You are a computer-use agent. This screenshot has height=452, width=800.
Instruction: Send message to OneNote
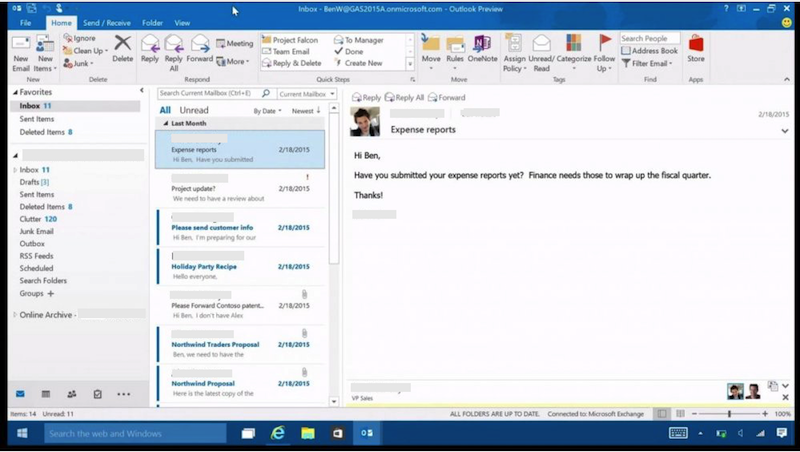coord(482,49)
